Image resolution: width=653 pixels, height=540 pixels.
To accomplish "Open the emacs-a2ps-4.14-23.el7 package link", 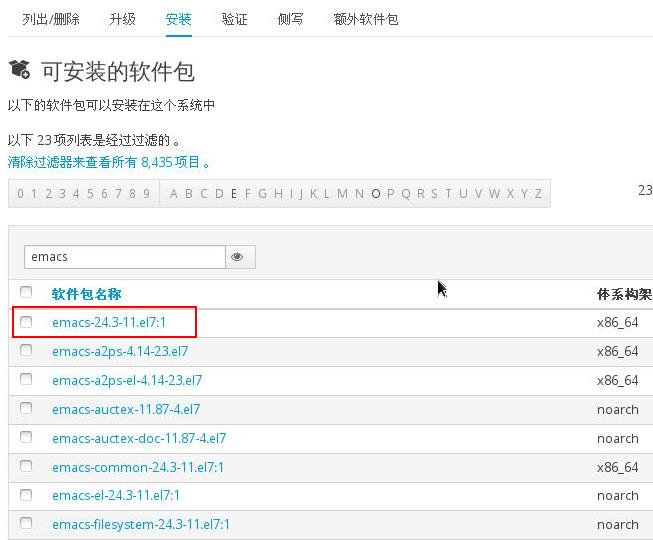I will [x=120, y=351].
